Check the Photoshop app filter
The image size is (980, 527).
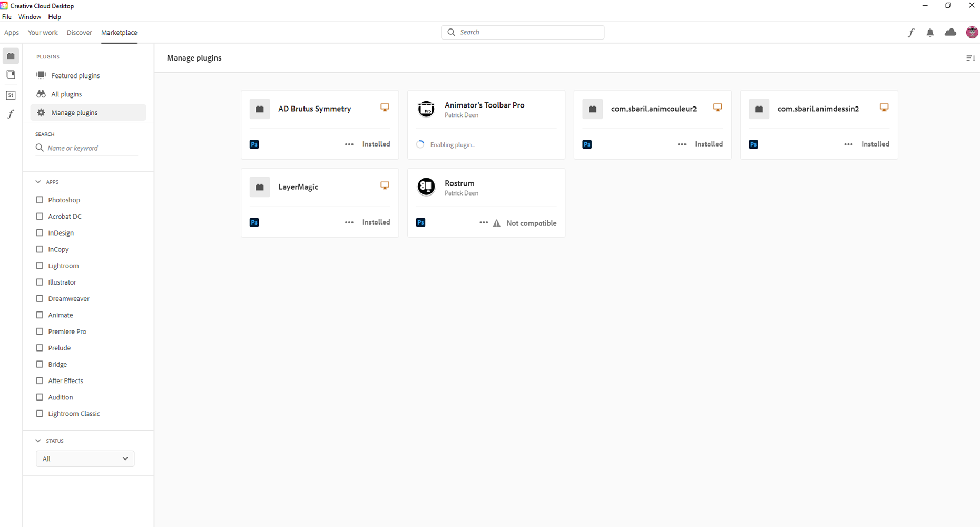pyautogui.click(x=40, y=200)
